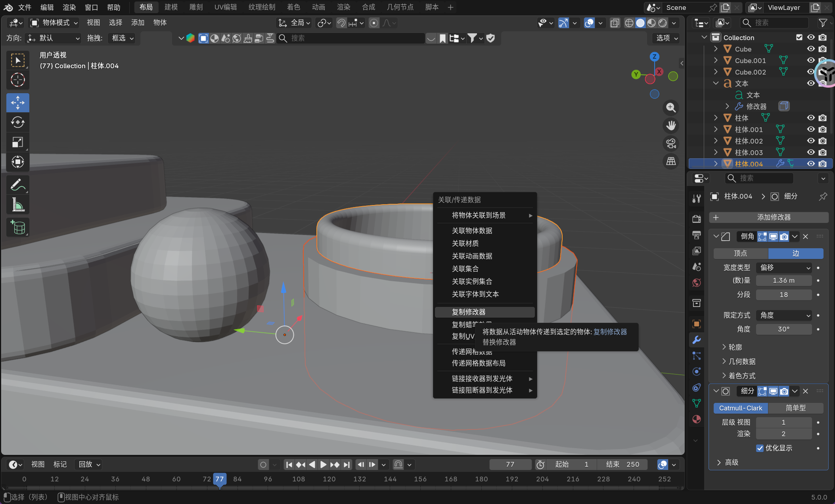The image size is (835, 504).
Task: Switch to orthographic grid view icon
Action: point(671,161)
